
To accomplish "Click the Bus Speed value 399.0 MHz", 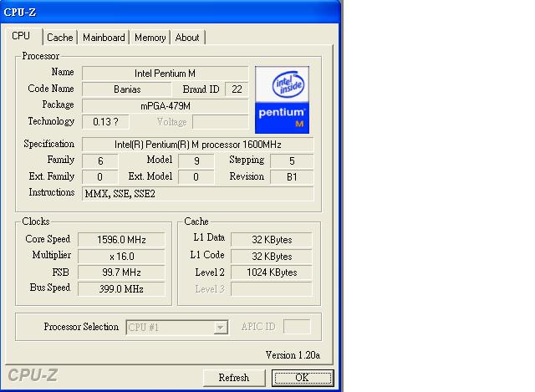I will pyautogui.click(x=121, y=289).
